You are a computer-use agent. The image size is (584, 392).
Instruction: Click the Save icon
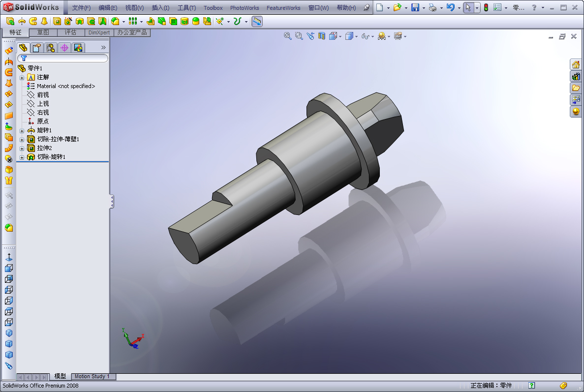(415, 7)
